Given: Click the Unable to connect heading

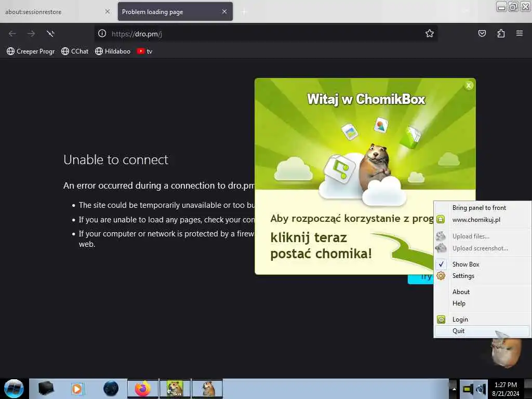Looking at the screenshot, I should (116, 159).
